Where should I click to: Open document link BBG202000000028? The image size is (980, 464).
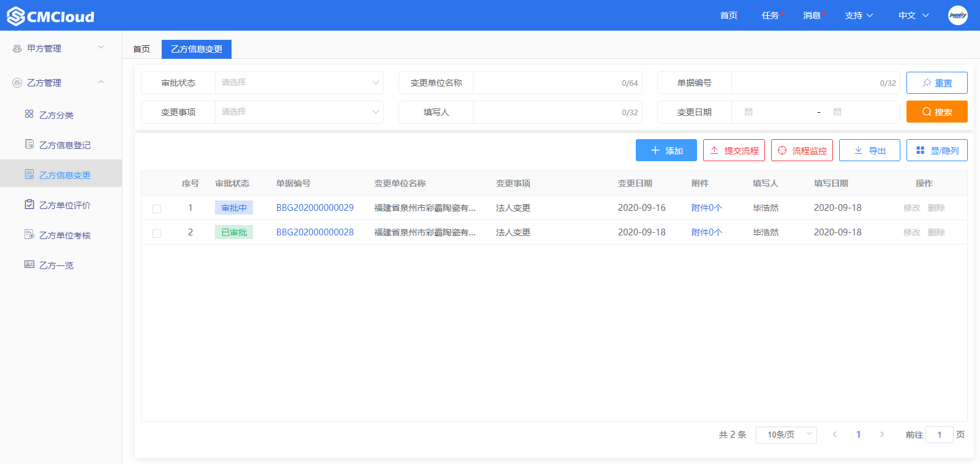pyautogui.click(x=315, y=232)
